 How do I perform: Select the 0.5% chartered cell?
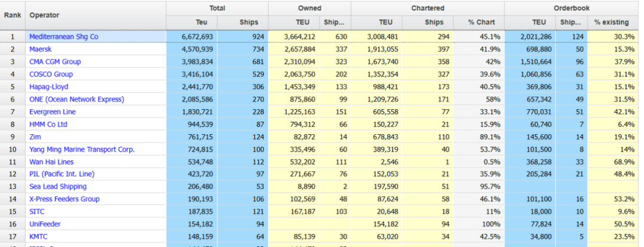click(479, 162)
